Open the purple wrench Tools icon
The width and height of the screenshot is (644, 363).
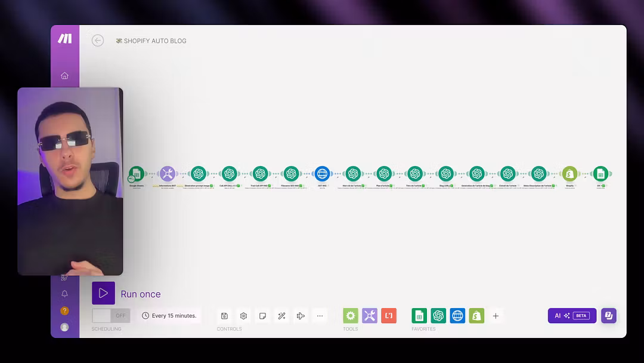[370, 316]
